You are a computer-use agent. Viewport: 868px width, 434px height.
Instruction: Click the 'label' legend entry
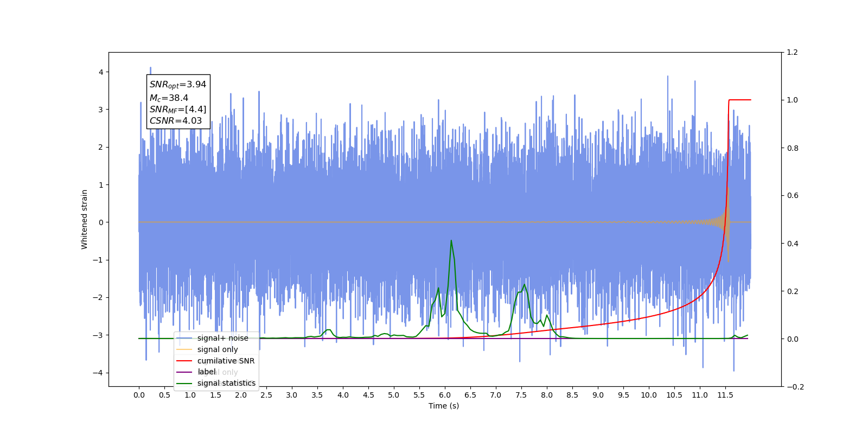[x=196, y=372]
